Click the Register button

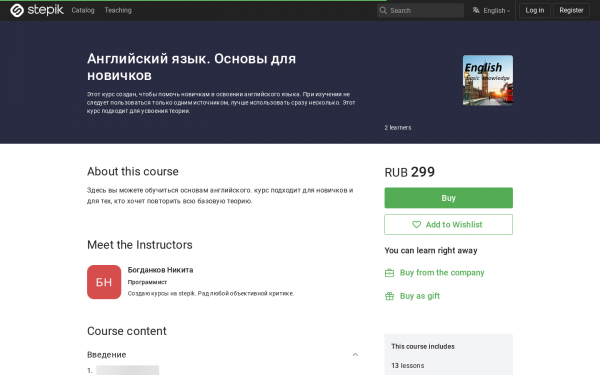[571, 10]
